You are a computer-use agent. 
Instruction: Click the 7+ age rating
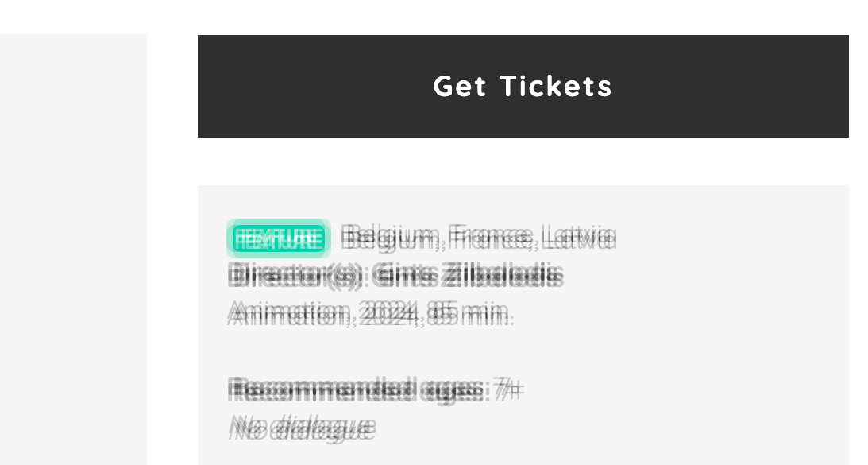coord(507,389)
